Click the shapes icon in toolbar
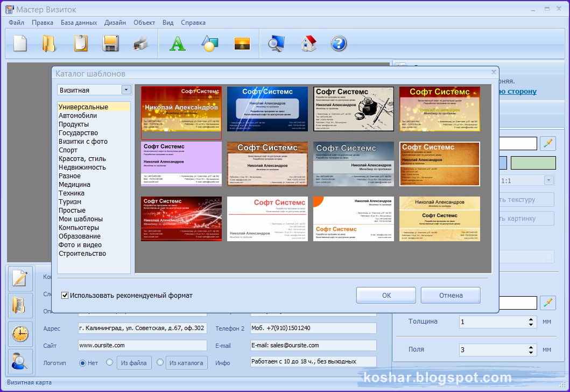The image size is (570, 392). (209, 43)
